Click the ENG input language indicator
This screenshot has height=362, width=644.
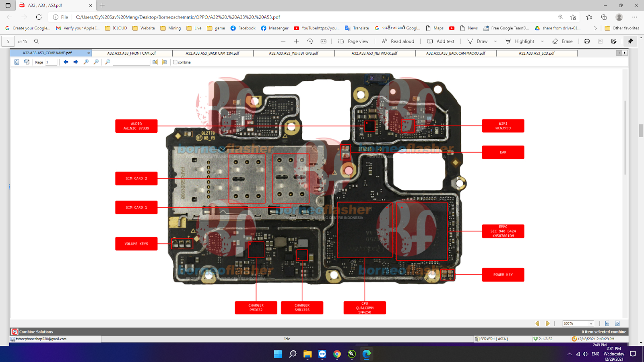(x=595, y=354)
